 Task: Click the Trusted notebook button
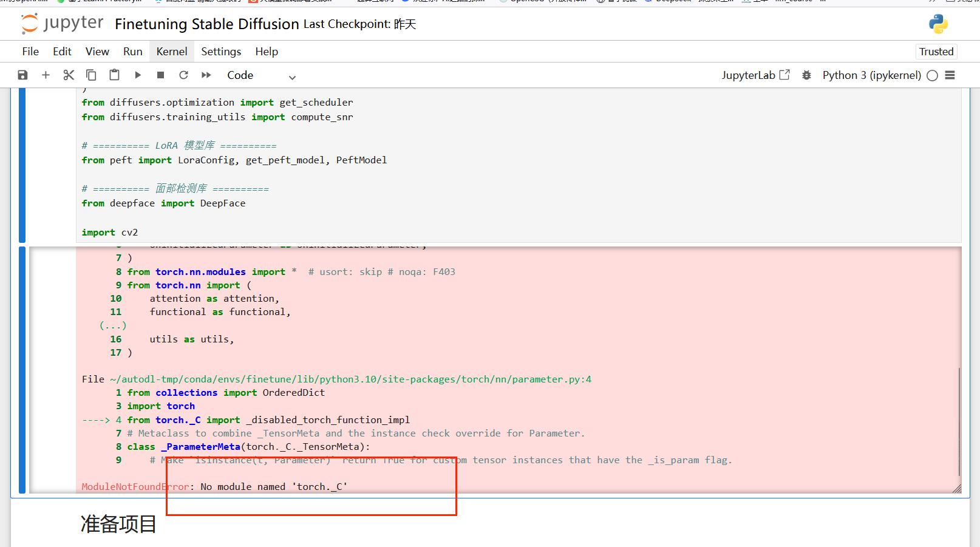tap(936, 52)
